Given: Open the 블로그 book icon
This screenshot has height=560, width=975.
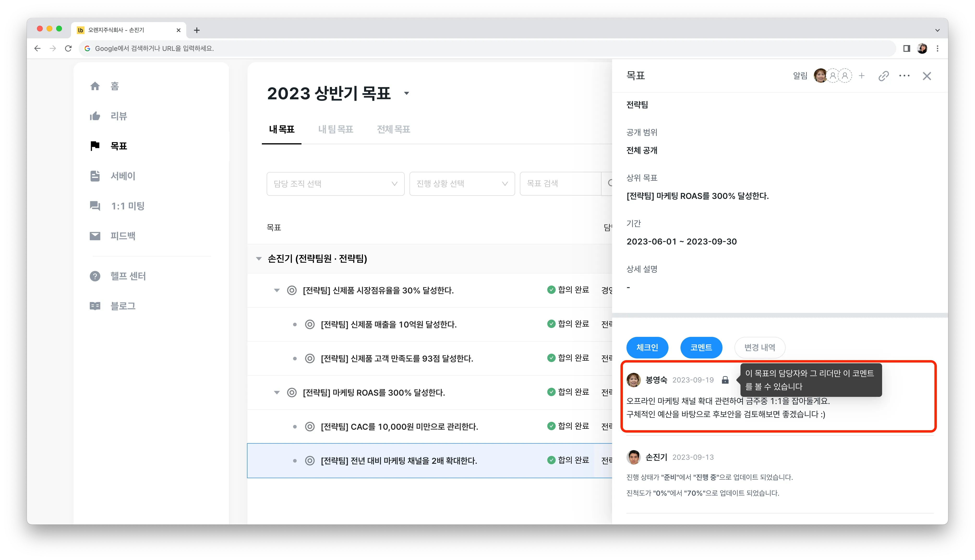Looking at the screenshot, I should pos(95,306).
